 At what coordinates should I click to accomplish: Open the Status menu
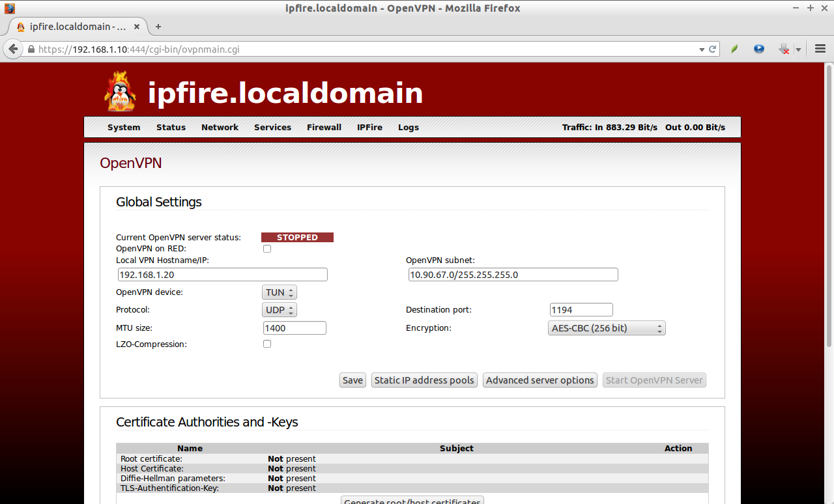pos(171,128)
